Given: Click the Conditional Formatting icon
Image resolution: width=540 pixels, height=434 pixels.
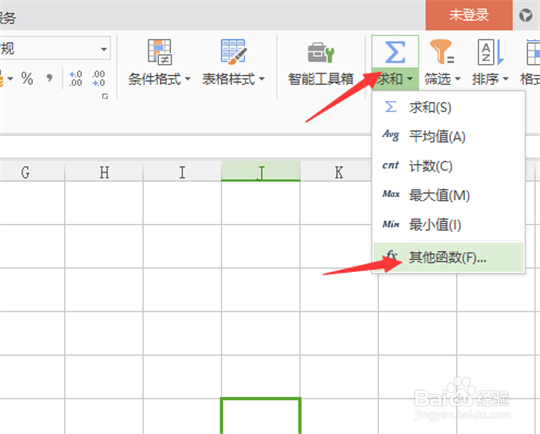Looking at the screenshot, I should [x=159, y=52].
